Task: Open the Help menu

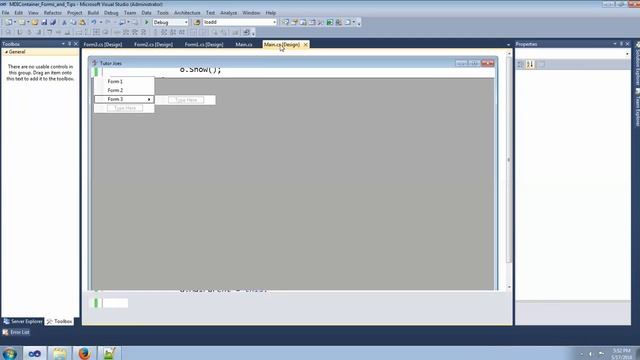Action: coord(271,13)
